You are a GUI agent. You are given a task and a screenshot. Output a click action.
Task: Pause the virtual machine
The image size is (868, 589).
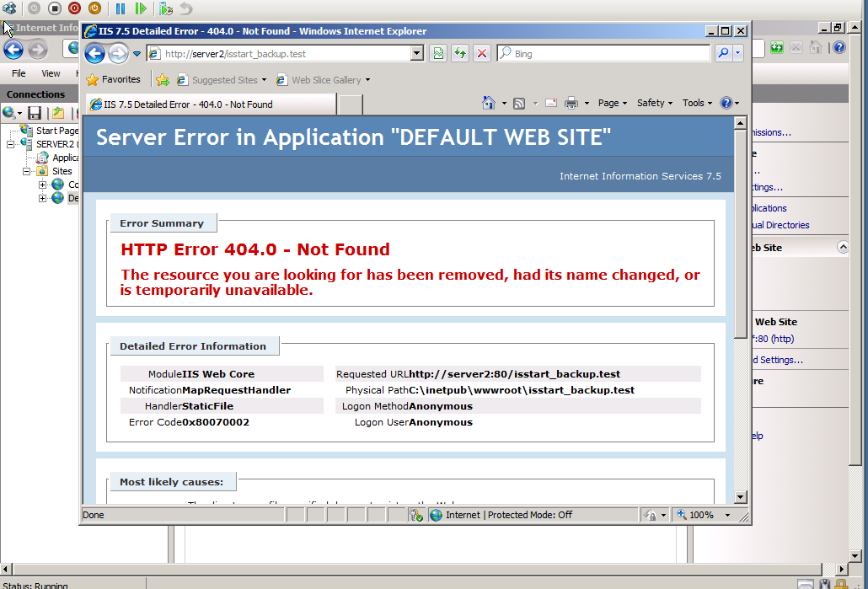pyautogui.click(x=121, y=8)
